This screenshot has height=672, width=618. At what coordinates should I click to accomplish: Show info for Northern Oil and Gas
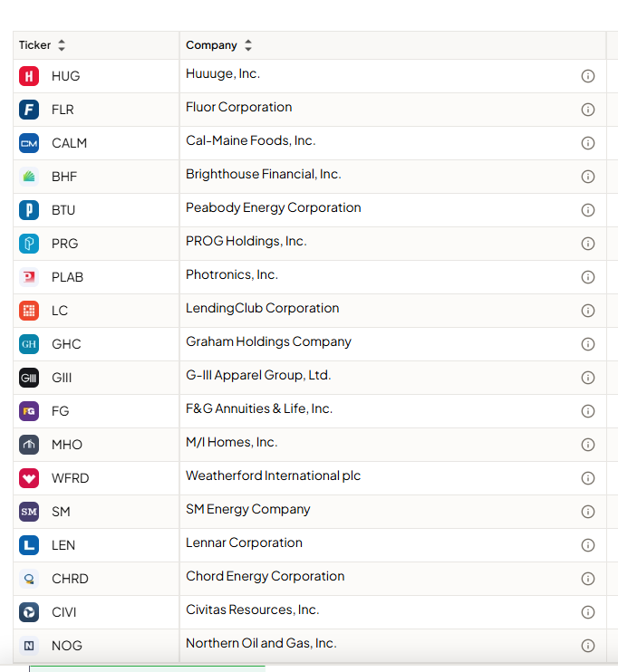(x=587, y=646)
